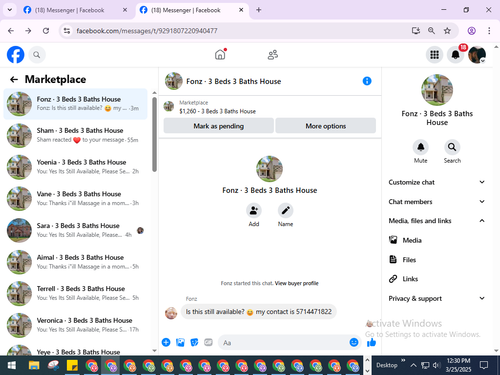Open the Friends icon in top navigation
The width and height of the screenshot is (500, 375).
click(x=273, y=55)
